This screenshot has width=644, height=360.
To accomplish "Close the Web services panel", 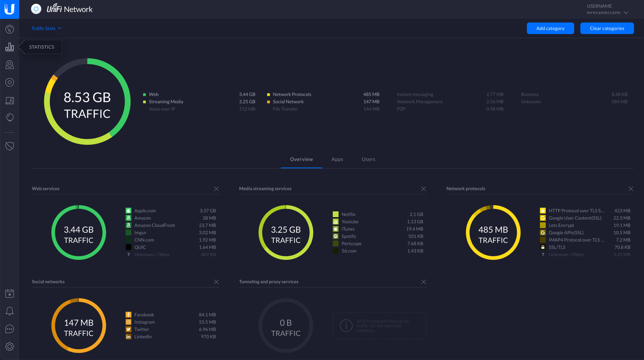I will (x=216, y=189).
